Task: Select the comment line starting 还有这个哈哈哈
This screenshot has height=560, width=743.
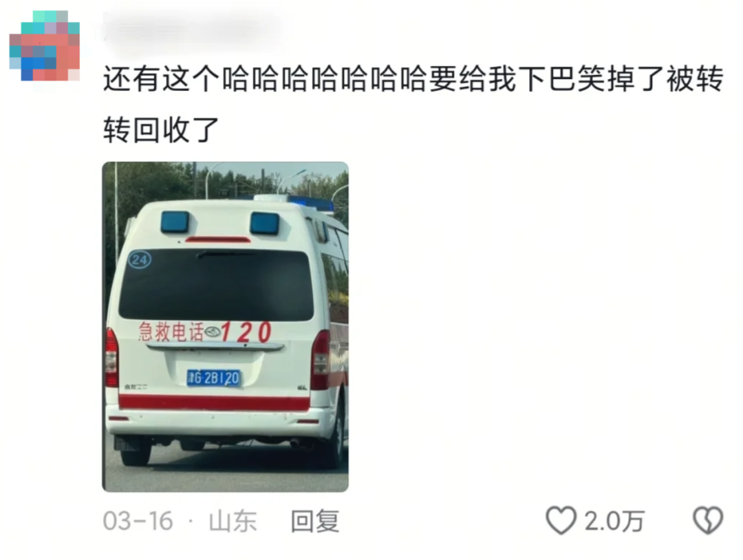Action: (x=413, y=78)
